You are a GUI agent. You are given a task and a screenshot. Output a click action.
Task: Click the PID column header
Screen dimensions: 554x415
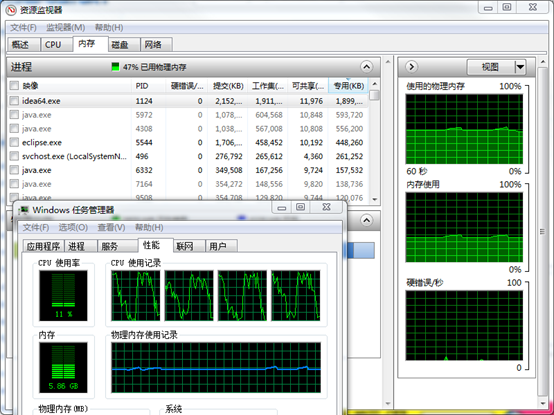[x=142, y=86]
